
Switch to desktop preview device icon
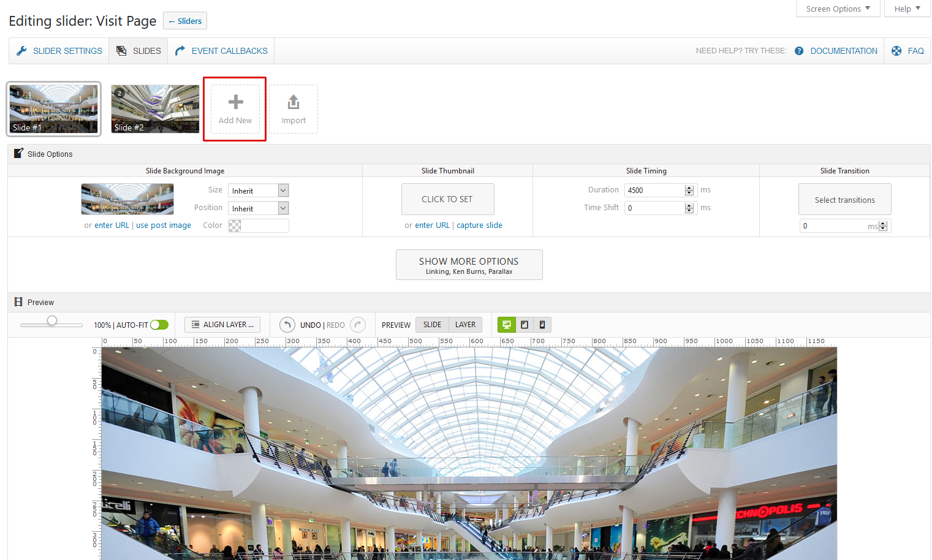pyautogui.click(x=506, y=325)
